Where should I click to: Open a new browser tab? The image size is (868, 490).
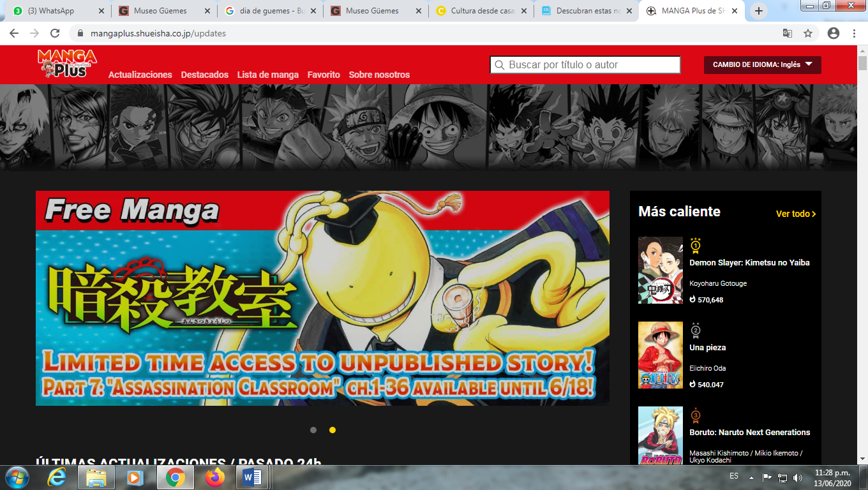758,11
